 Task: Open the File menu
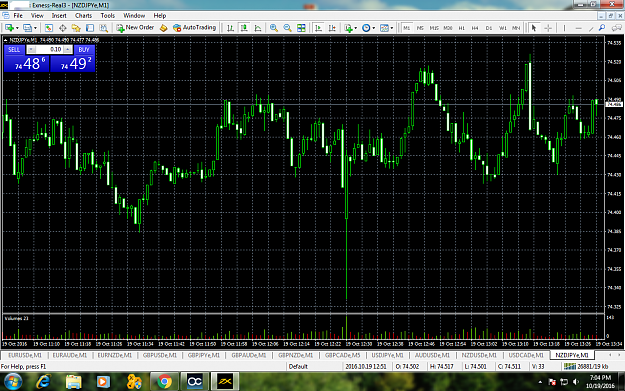[18, 16]
